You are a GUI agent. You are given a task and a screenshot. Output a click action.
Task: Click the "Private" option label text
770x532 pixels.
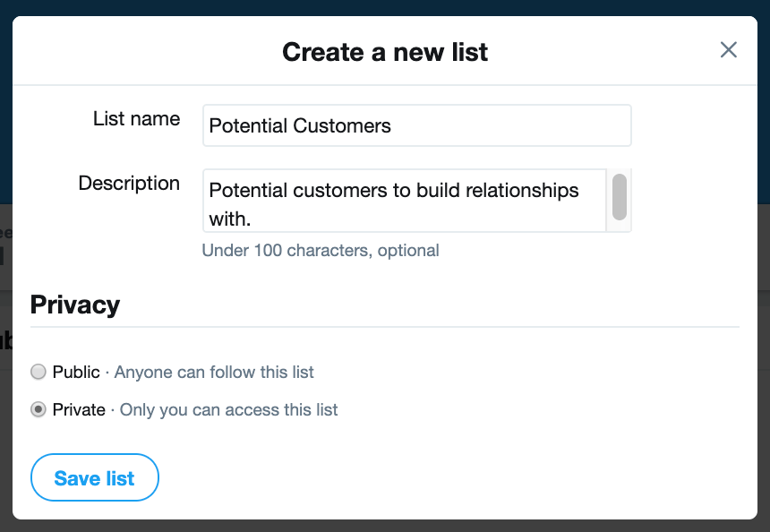pos(79,410)
